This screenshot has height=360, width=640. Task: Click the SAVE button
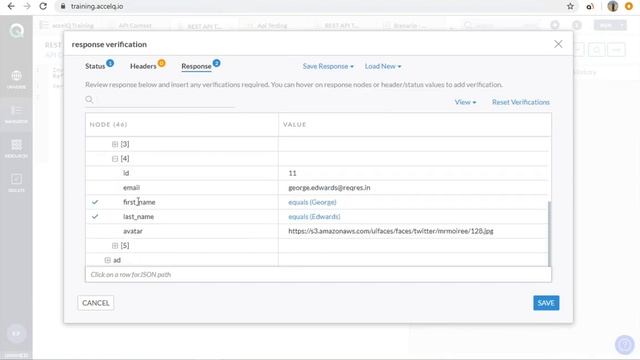546,303
